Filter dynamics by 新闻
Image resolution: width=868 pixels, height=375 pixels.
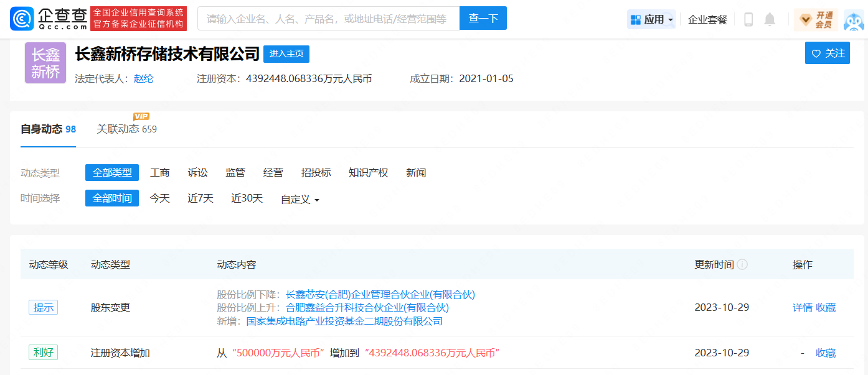coord(416,172)
